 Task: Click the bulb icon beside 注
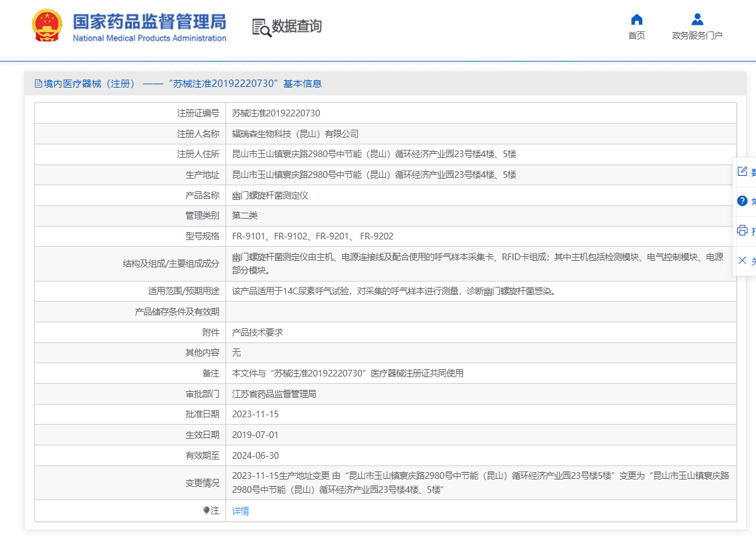[206, 510]
